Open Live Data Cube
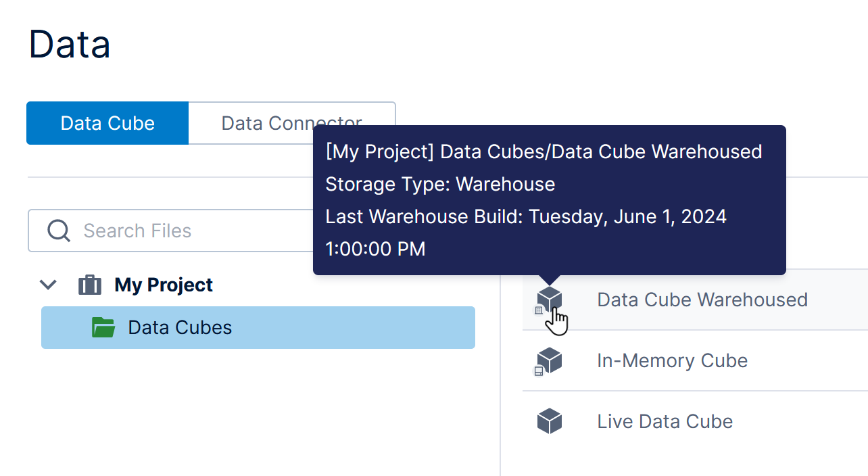Image resolution: width=868 pixels, height=476 pixels. [x=665, y=421]
